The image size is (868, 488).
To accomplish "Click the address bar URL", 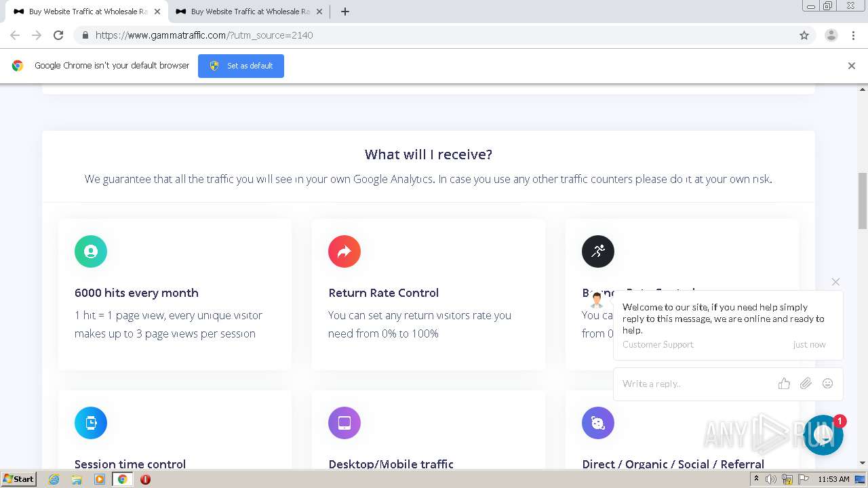I will tap(204, 35).
